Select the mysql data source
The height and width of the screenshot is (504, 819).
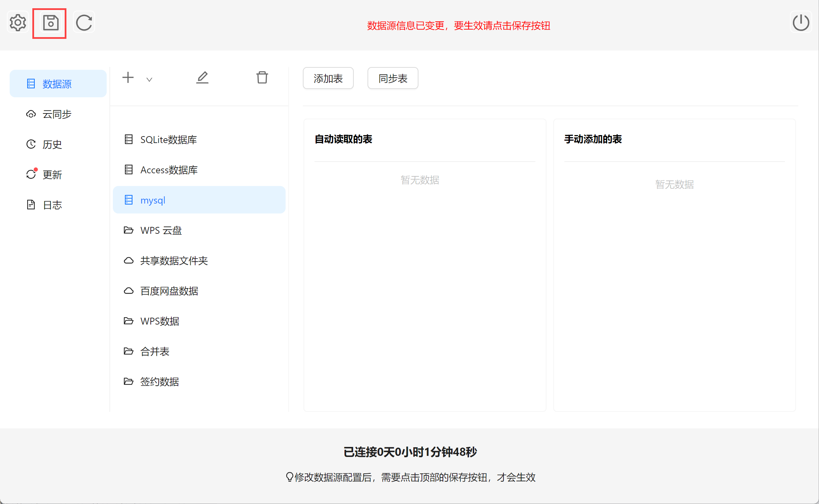pyautogui.click(x=199, y=200)
